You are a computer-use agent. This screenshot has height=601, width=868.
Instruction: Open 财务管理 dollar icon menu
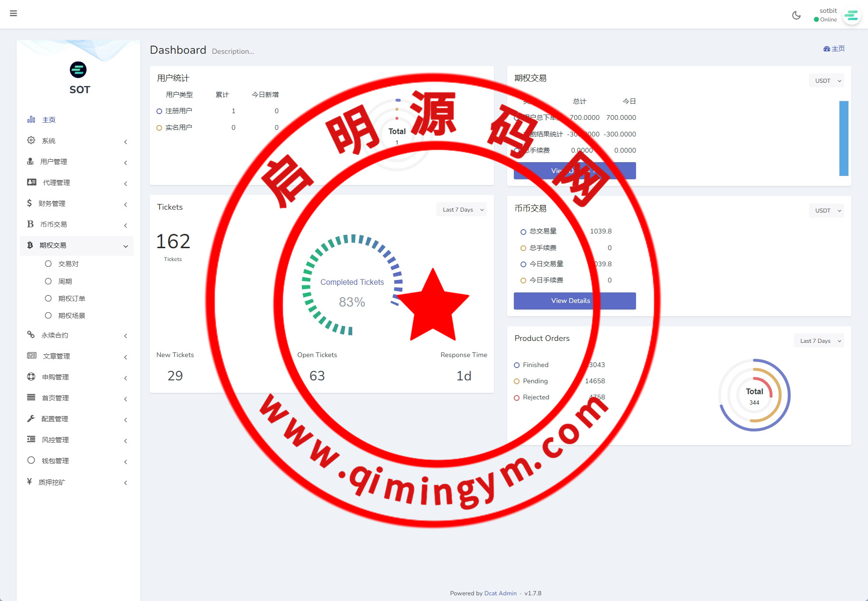coord(29,204)
